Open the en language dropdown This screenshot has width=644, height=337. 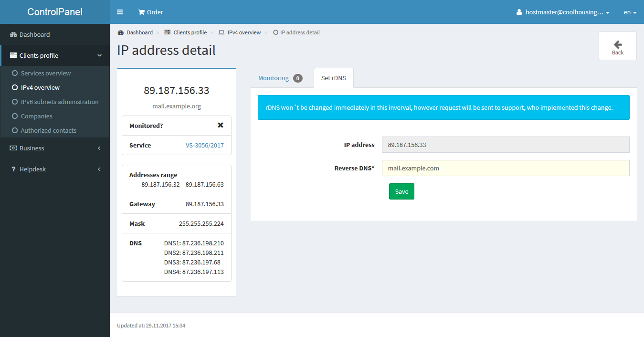point(630,12)
